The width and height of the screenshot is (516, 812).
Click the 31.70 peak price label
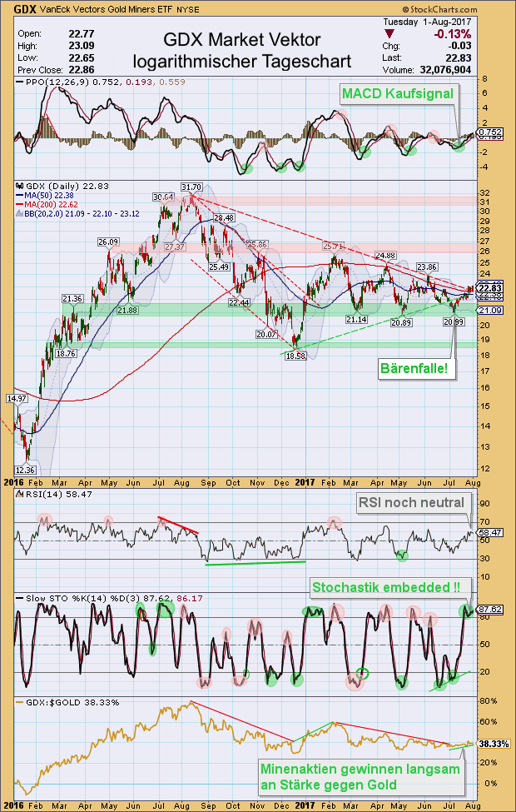192,187
